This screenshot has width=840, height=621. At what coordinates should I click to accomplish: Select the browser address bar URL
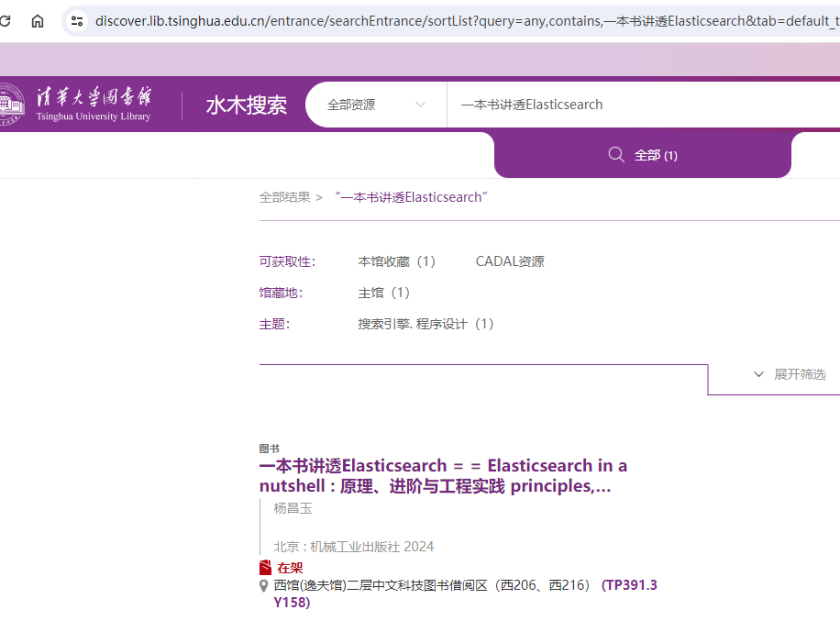(466, 21)
